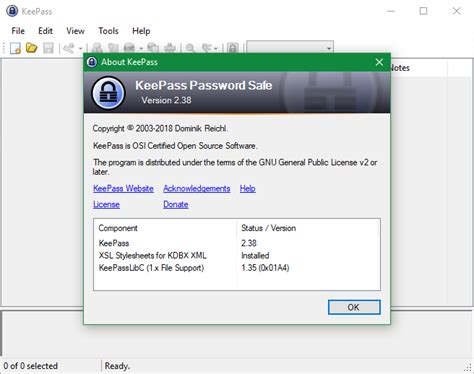Expand the Open URL dropdown arrow

coord(141,49)
